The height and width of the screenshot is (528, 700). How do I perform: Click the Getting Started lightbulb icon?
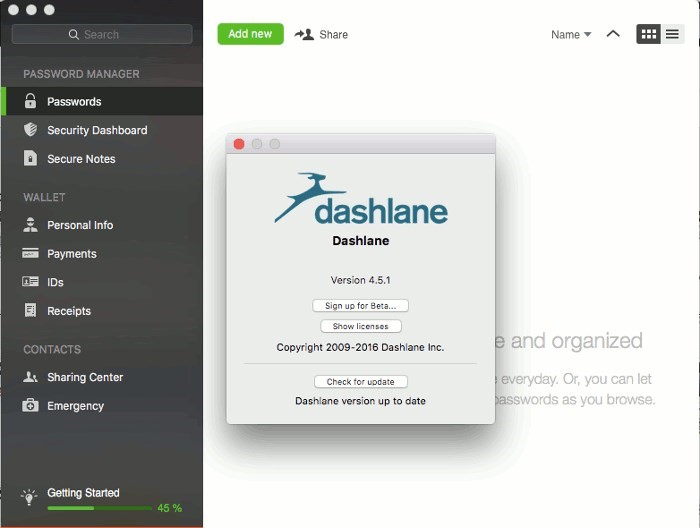(x=29, y=497)
